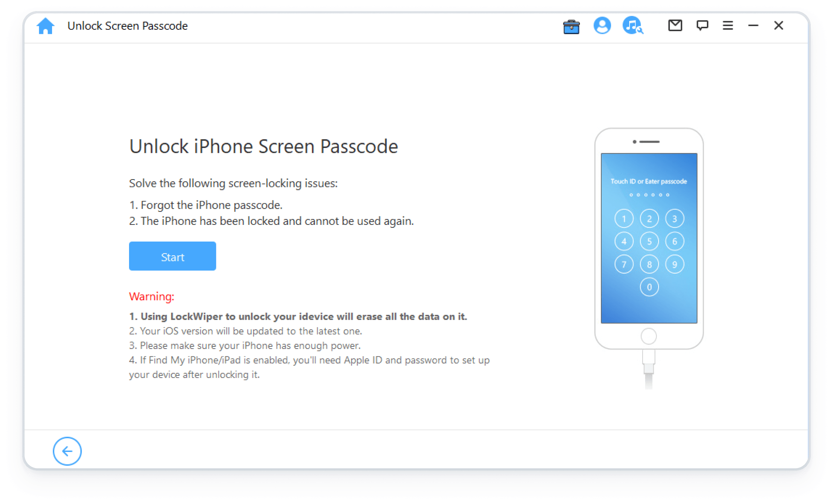Click the chat/message bubble icon

click(701, 26)
